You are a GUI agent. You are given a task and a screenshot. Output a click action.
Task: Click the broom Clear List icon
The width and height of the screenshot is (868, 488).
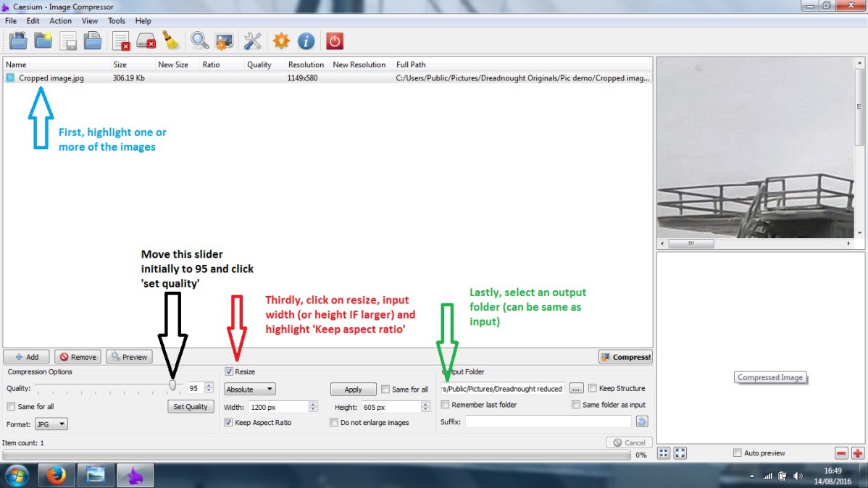[171, 41]
